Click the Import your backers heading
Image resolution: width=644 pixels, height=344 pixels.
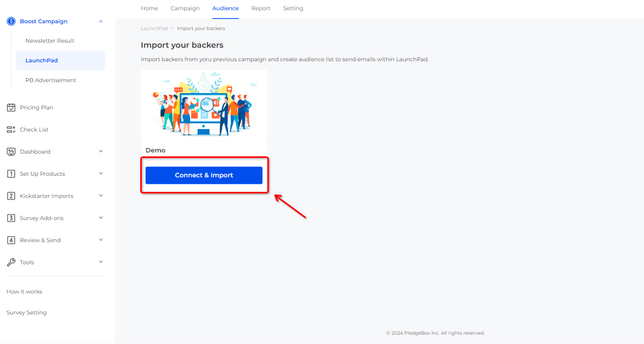[182, 45]
